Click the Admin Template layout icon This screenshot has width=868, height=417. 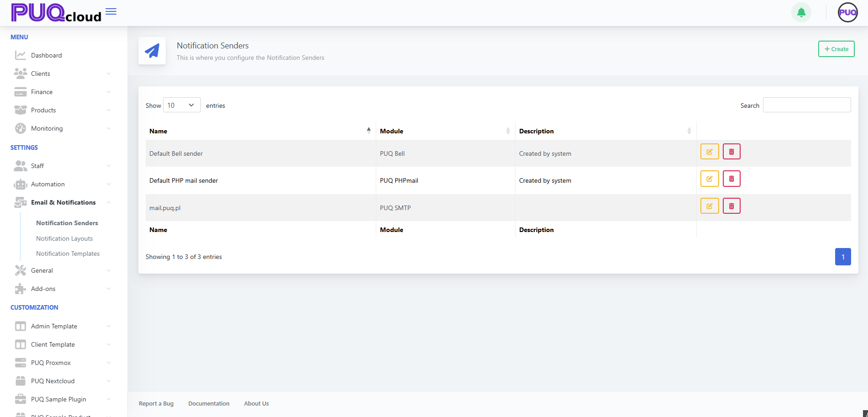click(x=21, y=326)
